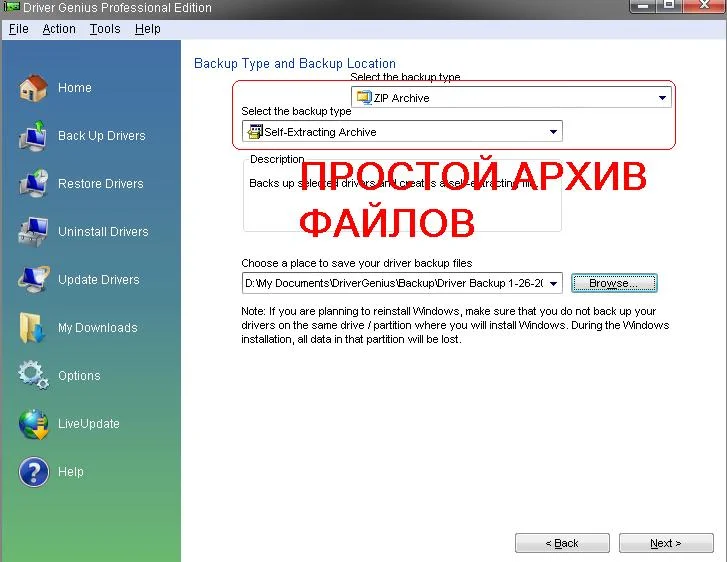Click the Description text box
The width and height of the screenshot is (727, 562).
(x=402, y=195)
